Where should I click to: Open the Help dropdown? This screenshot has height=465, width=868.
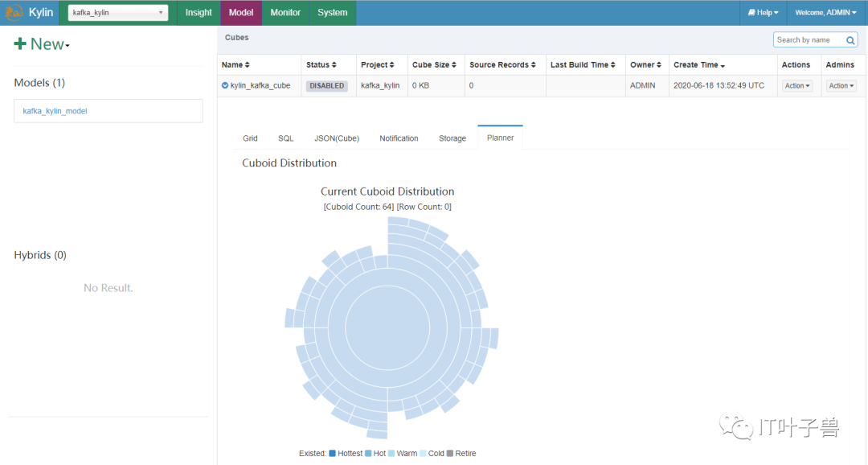(763, 12)
